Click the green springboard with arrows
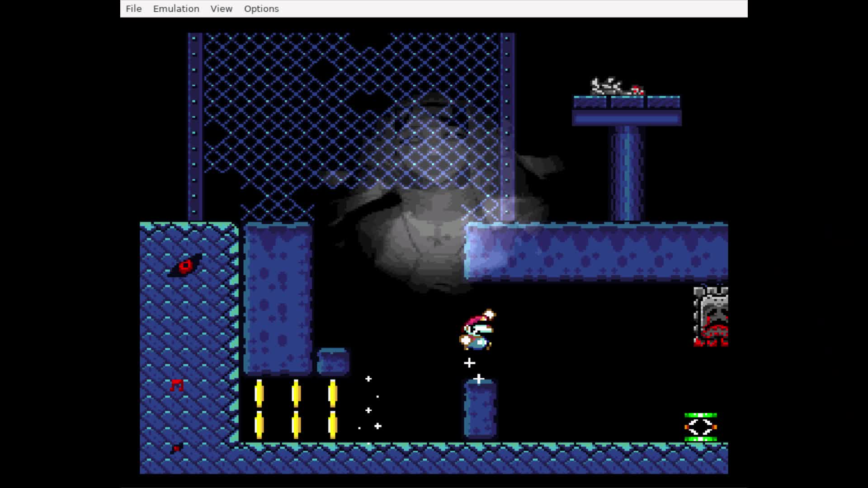 tap(700, 427)
